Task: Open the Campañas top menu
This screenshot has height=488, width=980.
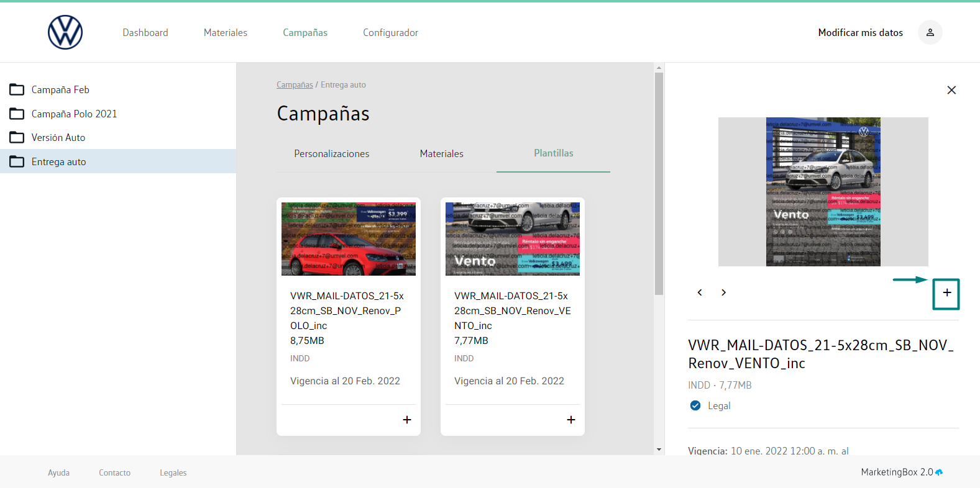Action: point(305,32)
